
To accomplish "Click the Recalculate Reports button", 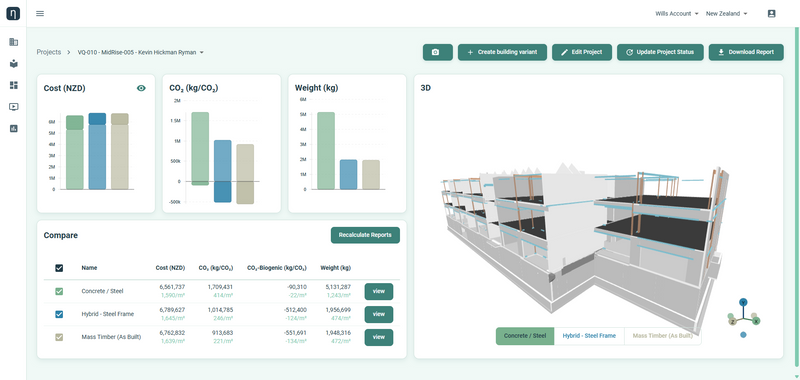I will (365, 235).
